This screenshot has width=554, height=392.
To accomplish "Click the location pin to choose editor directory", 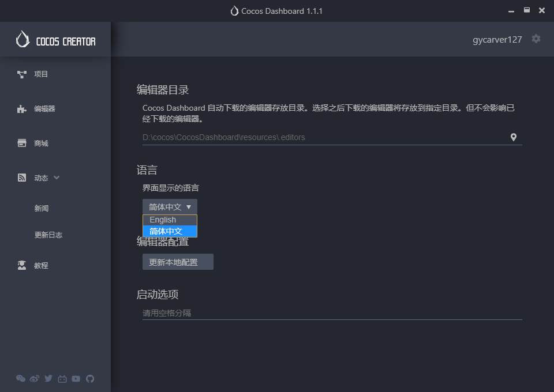I will tap(514, 137).
